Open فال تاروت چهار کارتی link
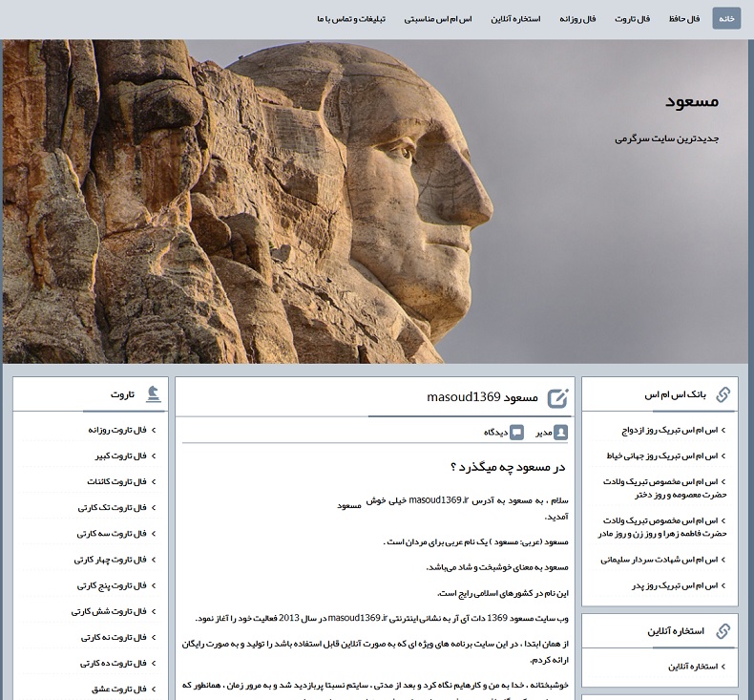The image size is (754, 700). pyautogui.click(x=110, y=560)
